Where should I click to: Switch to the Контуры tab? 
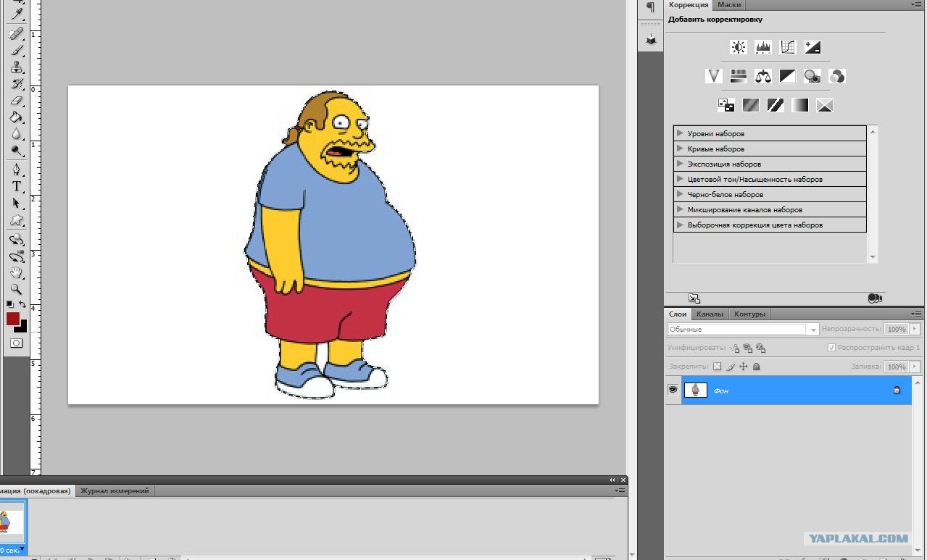pos(749,314)
